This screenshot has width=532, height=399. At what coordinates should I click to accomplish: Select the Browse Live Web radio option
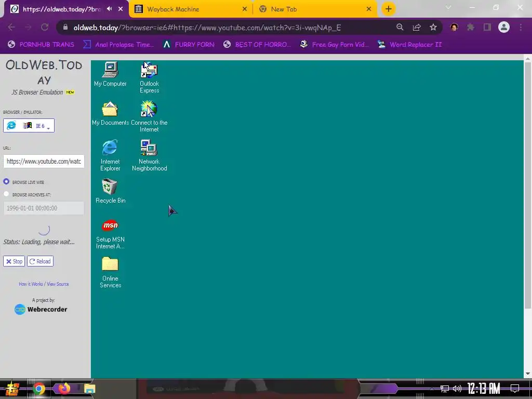(6, 181)
